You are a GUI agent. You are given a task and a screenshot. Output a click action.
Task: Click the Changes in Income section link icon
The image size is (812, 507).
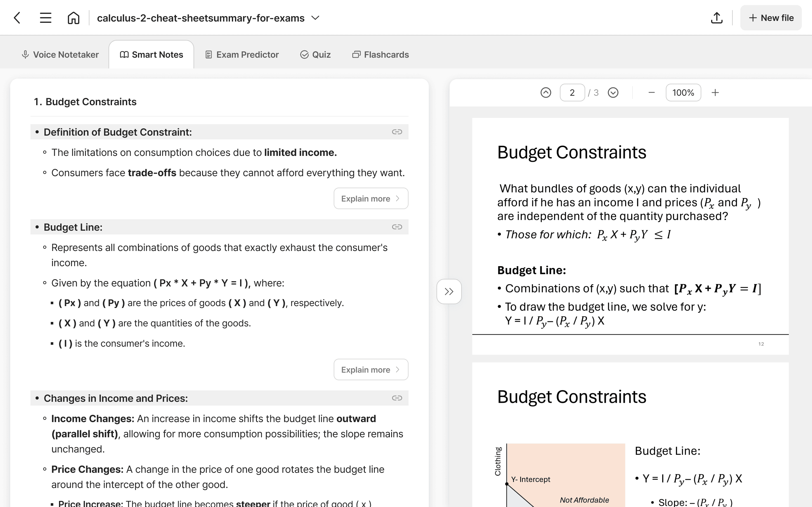click(397, 398)
